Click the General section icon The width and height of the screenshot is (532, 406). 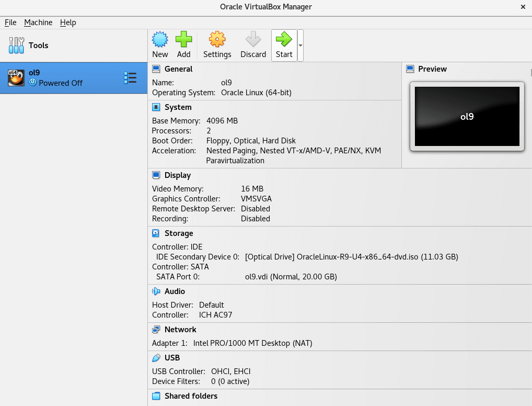pyautogui.click(x=156, y=69)
